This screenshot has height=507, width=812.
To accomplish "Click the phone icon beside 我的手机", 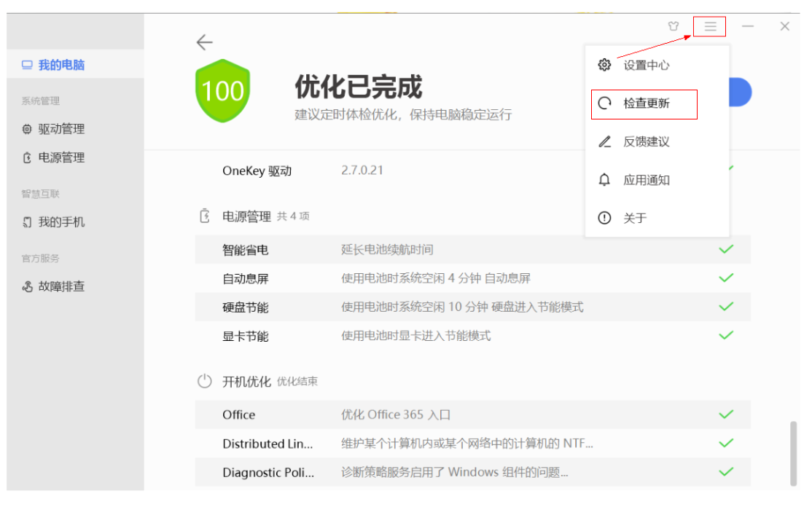I will click(27, 222).
